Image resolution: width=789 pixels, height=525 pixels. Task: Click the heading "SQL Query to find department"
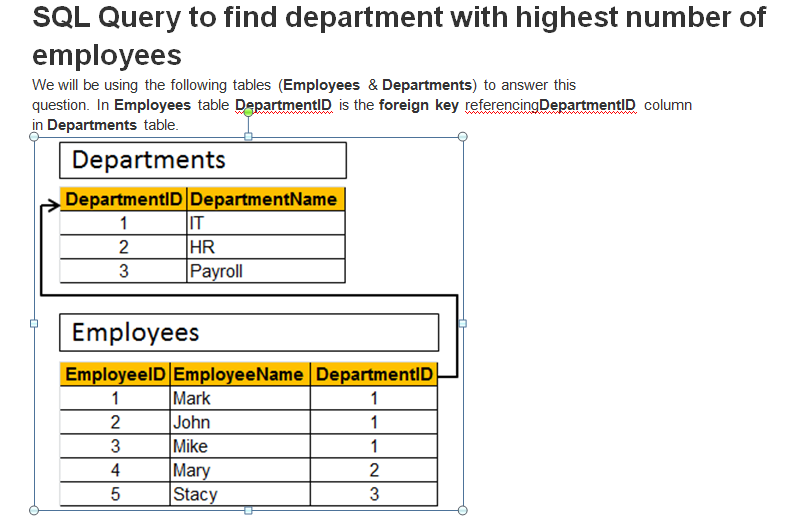point(238,18)
